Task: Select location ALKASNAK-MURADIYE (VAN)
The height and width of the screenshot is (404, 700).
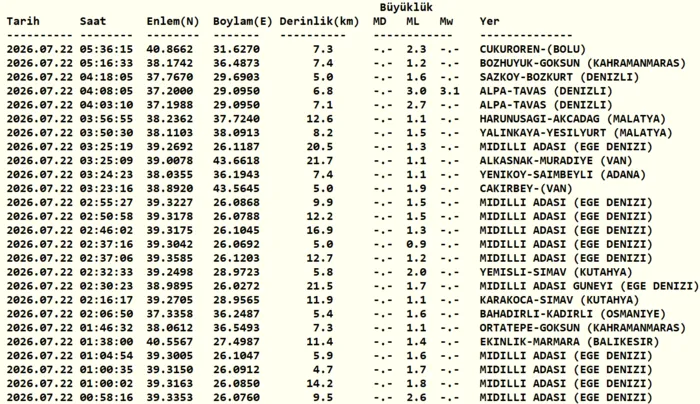Action: pyautogui.click(x=556, y=161)
